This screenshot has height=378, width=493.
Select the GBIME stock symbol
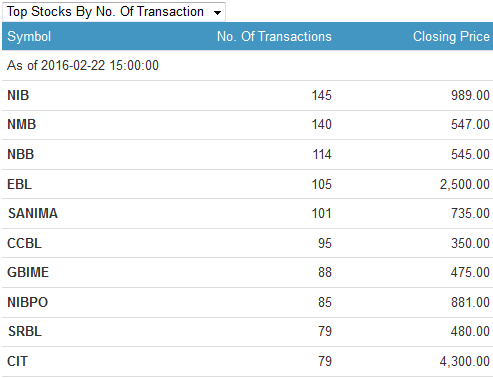click(28, 272)
